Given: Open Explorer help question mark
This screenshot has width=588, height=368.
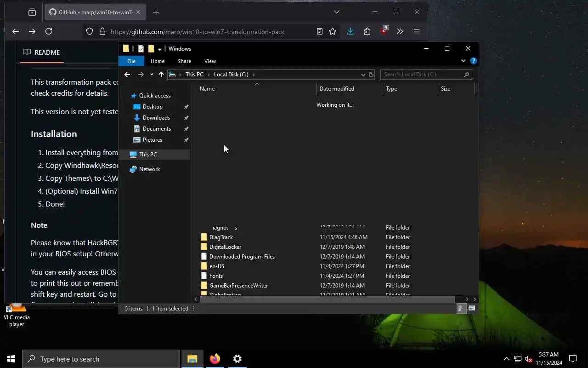Looking at the screenshot, I should click(474, 61).
